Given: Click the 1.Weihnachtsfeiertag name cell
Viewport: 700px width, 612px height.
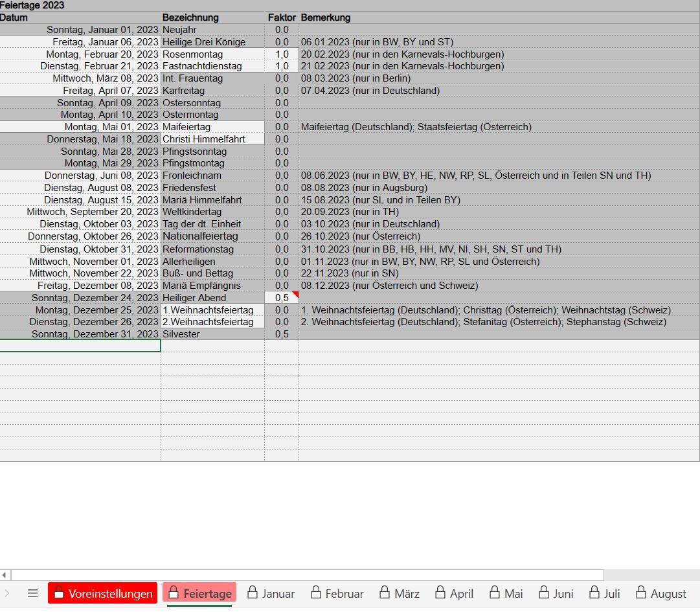Looking at the screenshot, I should pyautogui.click(x=212, y=310).
